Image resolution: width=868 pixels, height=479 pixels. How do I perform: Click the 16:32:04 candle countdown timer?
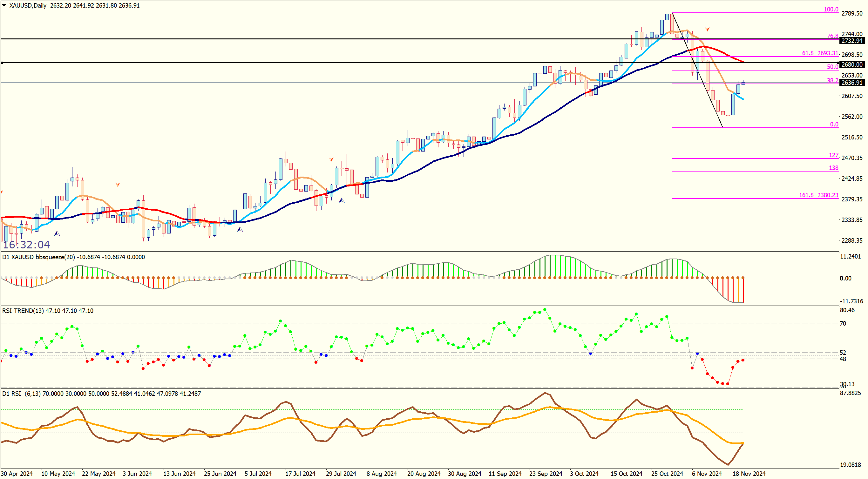[x=26, y=245]
